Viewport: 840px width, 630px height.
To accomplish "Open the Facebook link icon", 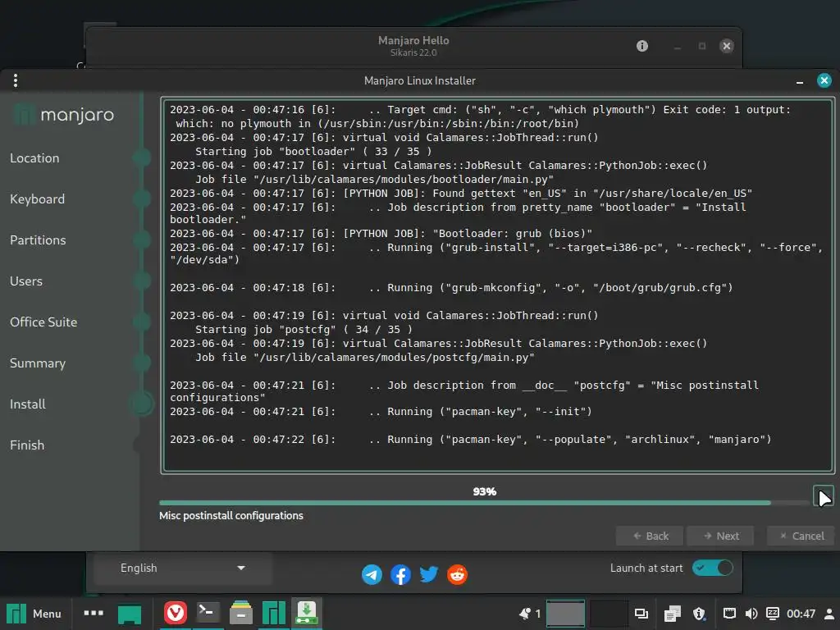I will pos(400,575).
